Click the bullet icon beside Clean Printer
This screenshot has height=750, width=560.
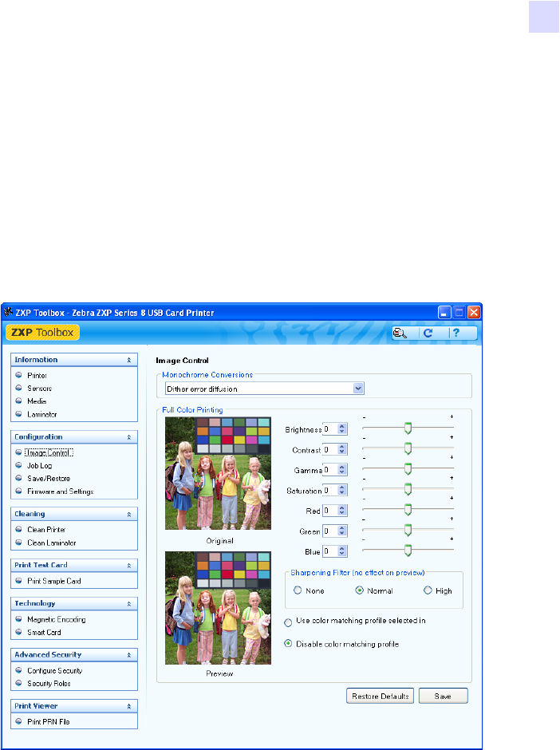point(18,529)
